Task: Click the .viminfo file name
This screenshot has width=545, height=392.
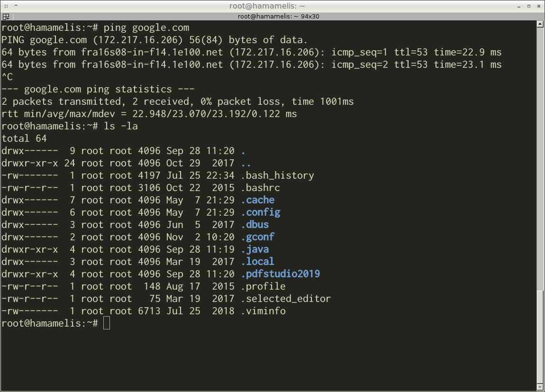Action: (263, 311)
